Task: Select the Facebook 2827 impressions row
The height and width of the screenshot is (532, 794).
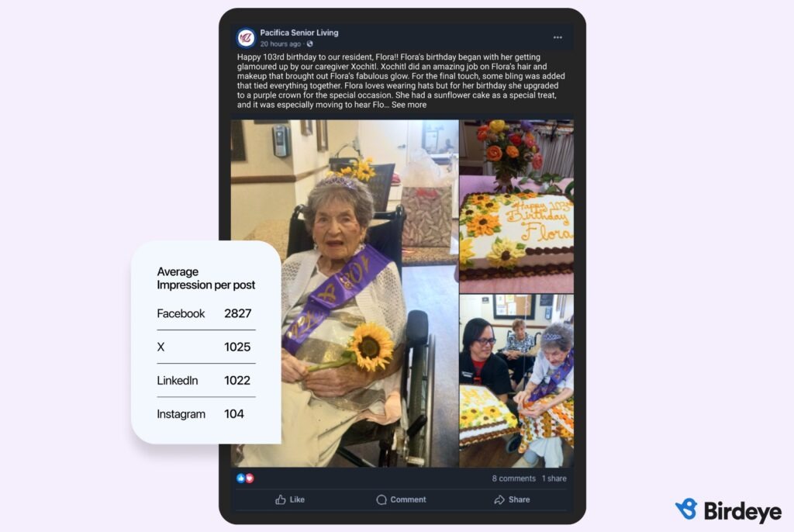Action: pyautogui.click(x=205, y=313)
